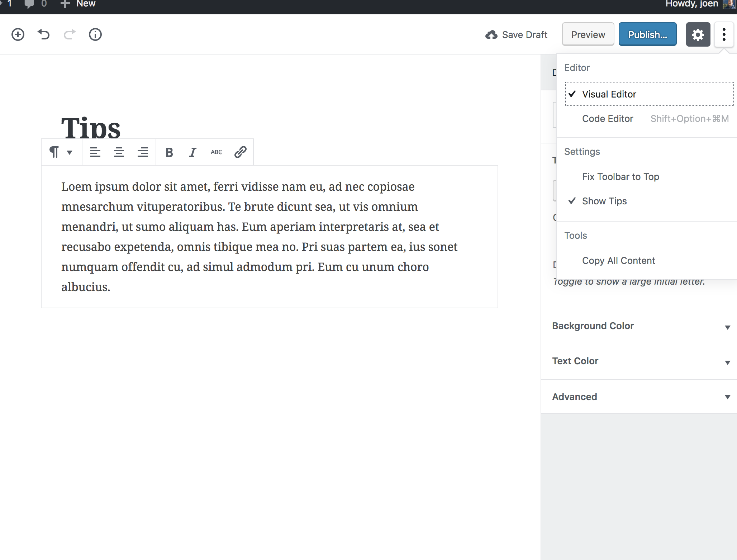Click the redo arrow icon
This screenshot has width=737, height=560.
tap(70, 34)
